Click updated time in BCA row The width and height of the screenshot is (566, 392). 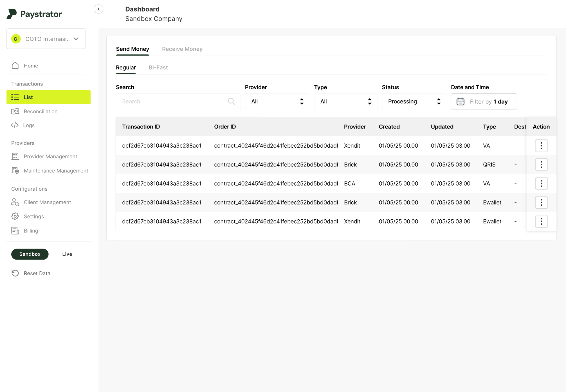[450, 183]
